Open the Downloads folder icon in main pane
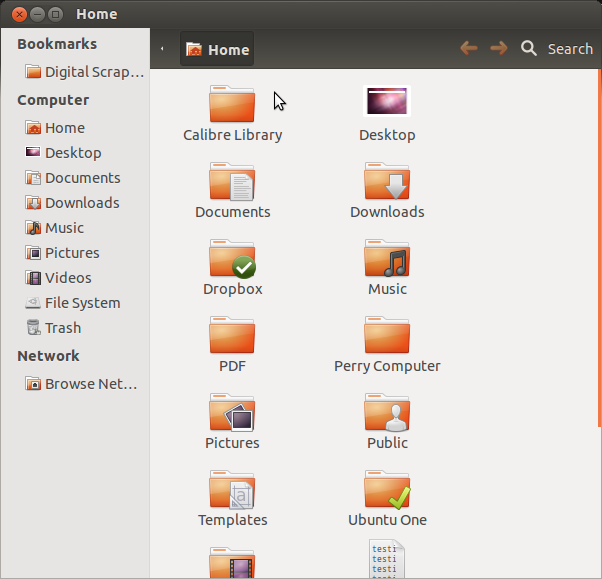 pos(387,181)
